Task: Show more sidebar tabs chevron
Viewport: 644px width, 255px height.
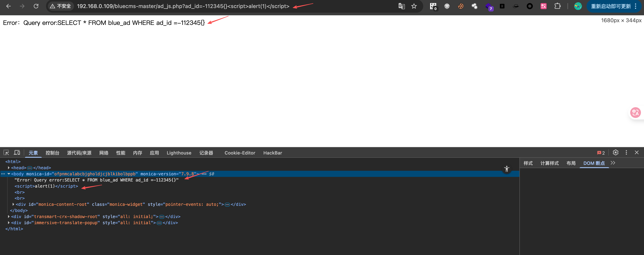Action: (x=613, y=163)
